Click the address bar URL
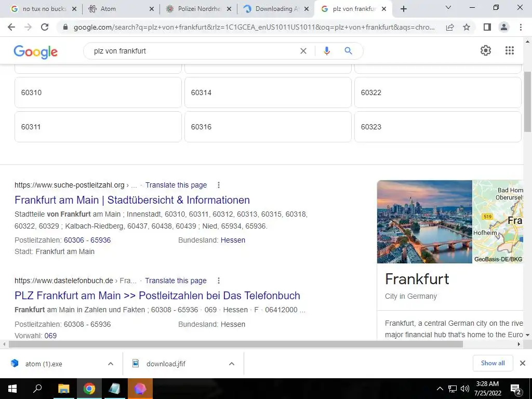Screen dimensions: 532x399 click(254, 28)
